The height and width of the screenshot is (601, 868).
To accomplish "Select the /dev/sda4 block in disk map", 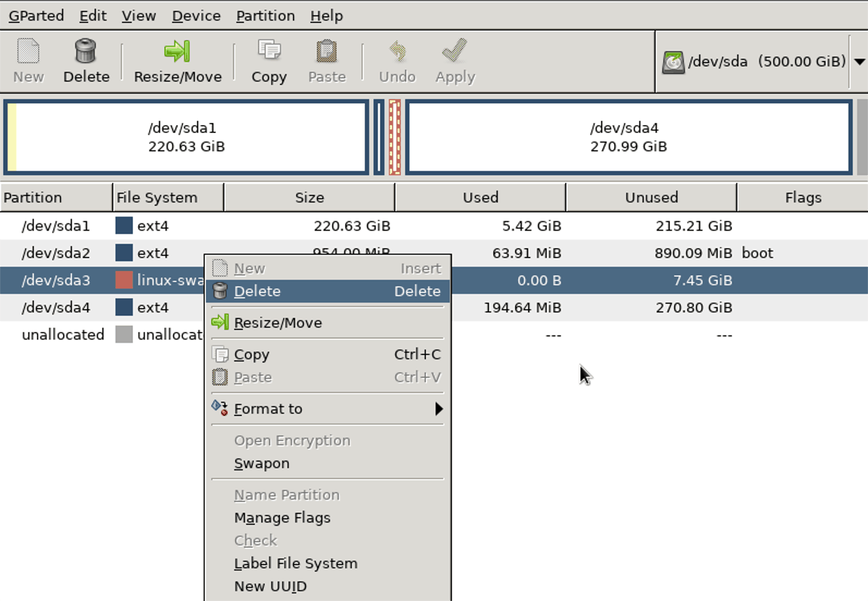I will point(629,137).
